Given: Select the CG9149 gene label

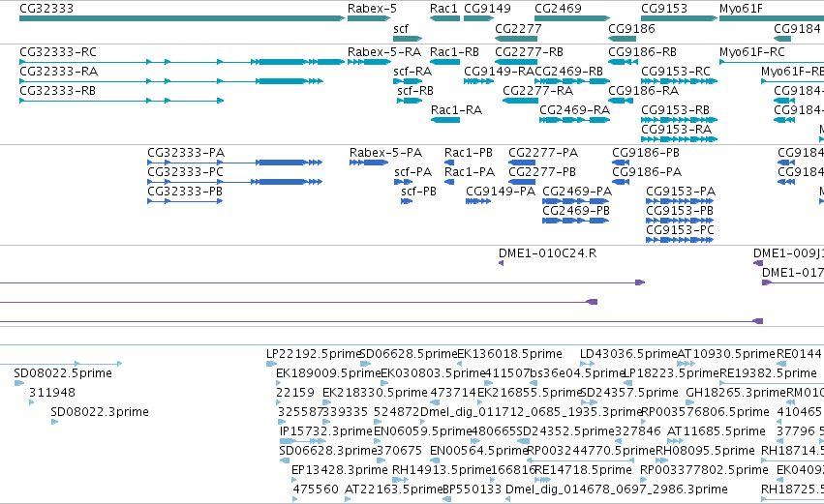Looking at the screenshot, I should [487, 9].
